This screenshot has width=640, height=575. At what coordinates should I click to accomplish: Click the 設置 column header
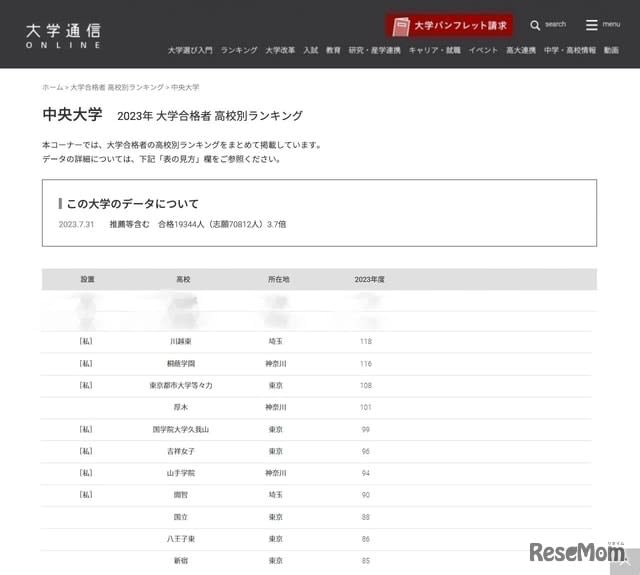pos(87,279)
